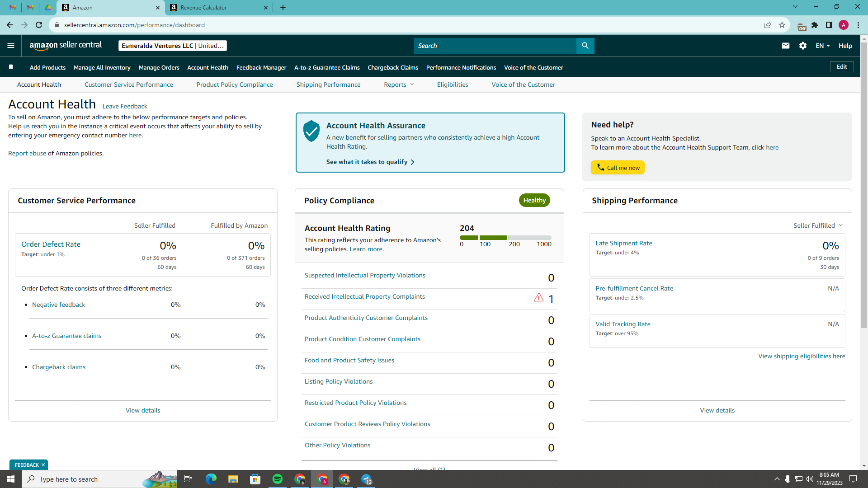Click the Amazon Seller Central logo
The height and width of the screenshot is (488, 868).
(x=66, y=45)
